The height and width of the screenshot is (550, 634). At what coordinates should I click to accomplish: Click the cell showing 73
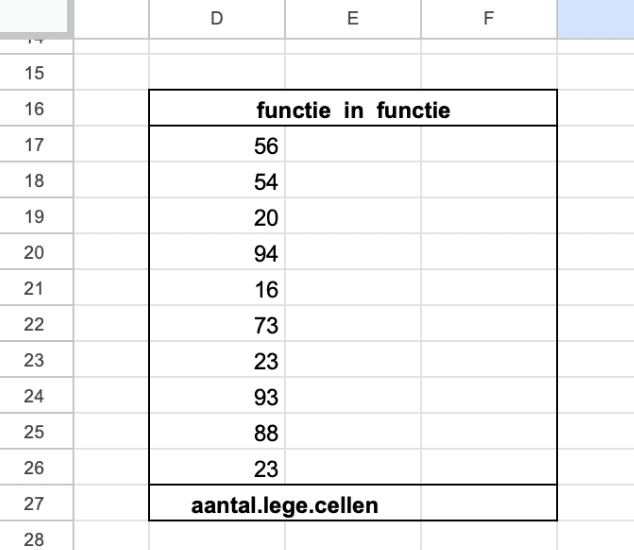(217, 325)
